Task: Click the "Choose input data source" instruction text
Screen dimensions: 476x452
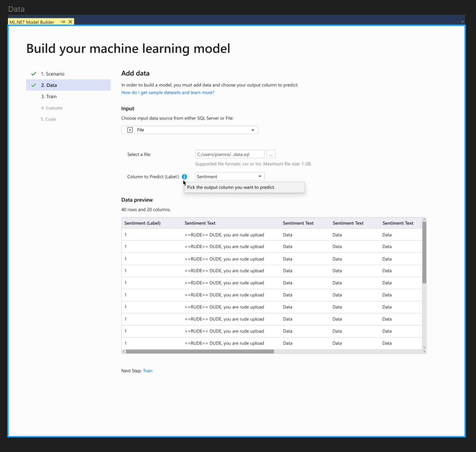Action: pos(177,118)
